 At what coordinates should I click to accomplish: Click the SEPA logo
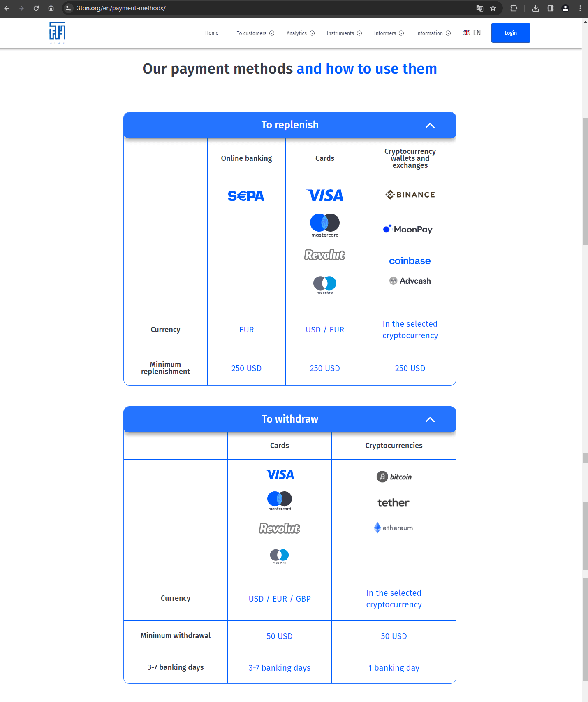click(246, 196)
